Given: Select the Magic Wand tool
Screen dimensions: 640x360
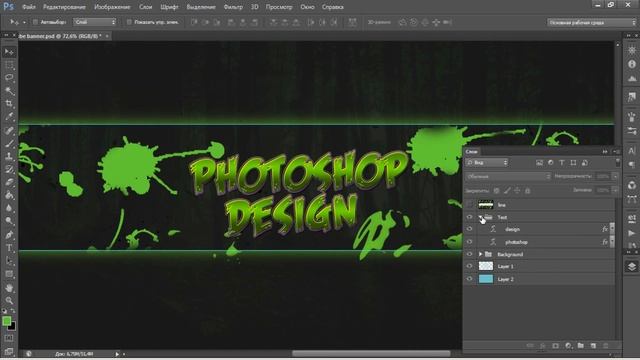Looking at the screenshot, I should pyautogui.click(x=9, y=91).
